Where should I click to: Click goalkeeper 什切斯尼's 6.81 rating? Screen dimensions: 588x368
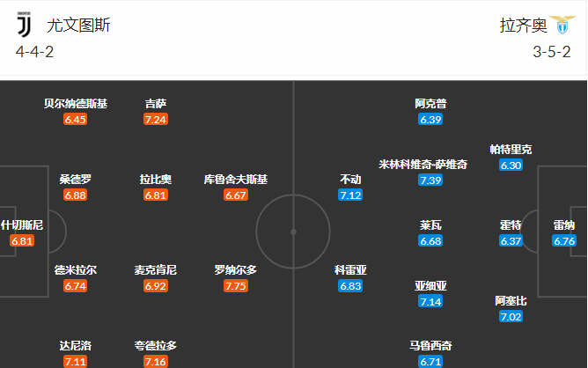tap(21, 240)
